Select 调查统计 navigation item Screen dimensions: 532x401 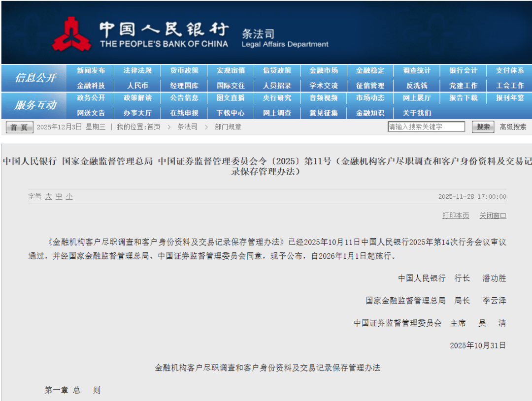(417, 70)
